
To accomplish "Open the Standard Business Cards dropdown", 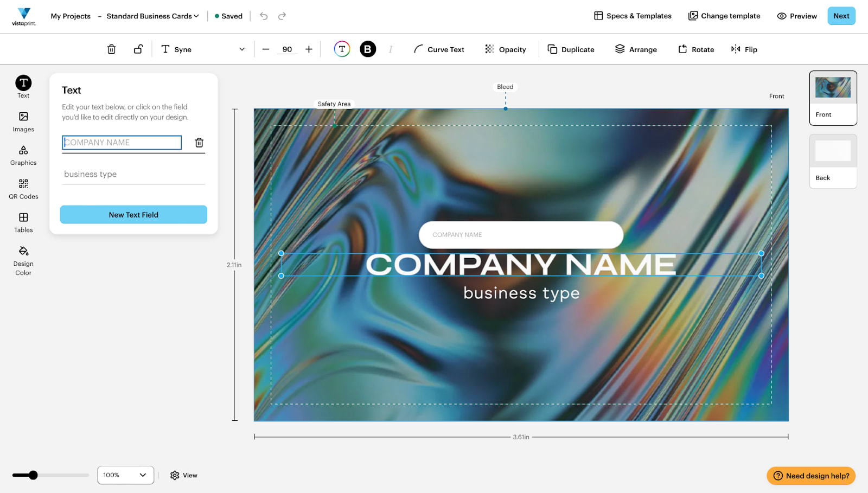I will pyautogui.click(x=152, y=16).
